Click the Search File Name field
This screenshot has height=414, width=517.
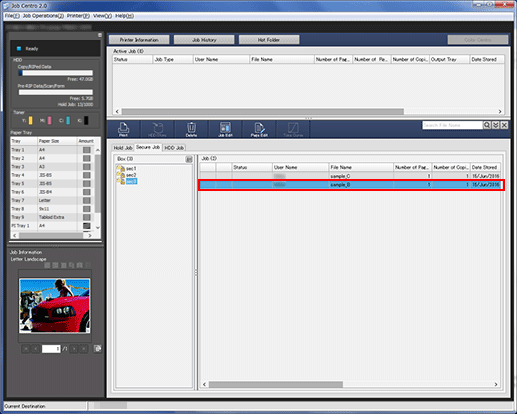click(x=452, y=125)
